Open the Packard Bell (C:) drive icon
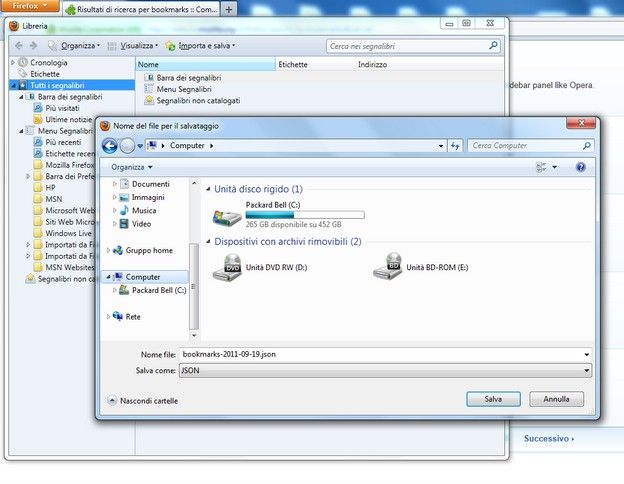This screenshot has height=484, width=624. tap(227, 217)
